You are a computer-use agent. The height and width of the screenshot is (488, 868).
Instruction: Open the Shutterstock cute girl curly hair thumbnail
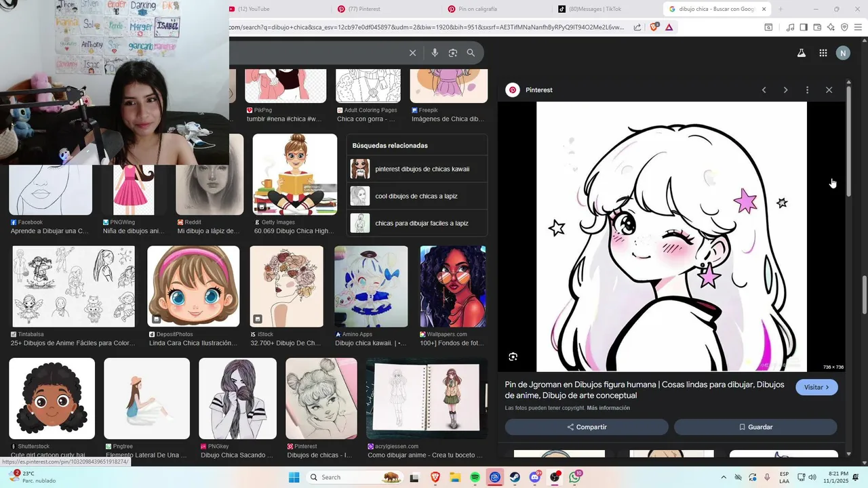click(x=52, y=399)
